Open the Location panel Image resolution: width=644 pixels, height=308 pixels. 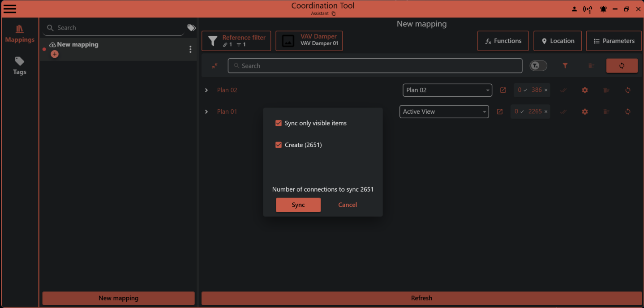pos(558,41)
